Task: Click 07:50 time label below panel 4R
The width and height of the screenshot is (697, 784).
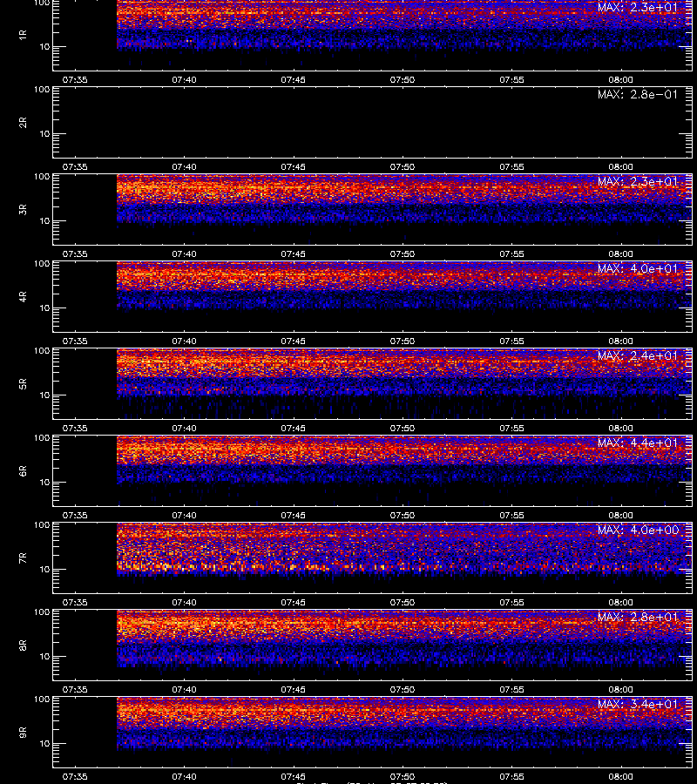Action: [403, 341]
